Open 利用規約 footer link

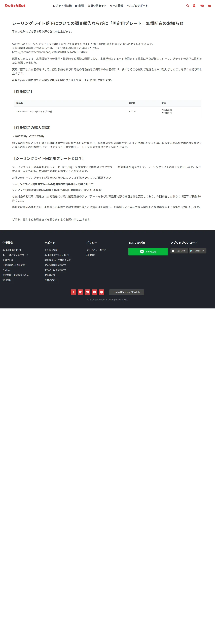click(91, 255)
